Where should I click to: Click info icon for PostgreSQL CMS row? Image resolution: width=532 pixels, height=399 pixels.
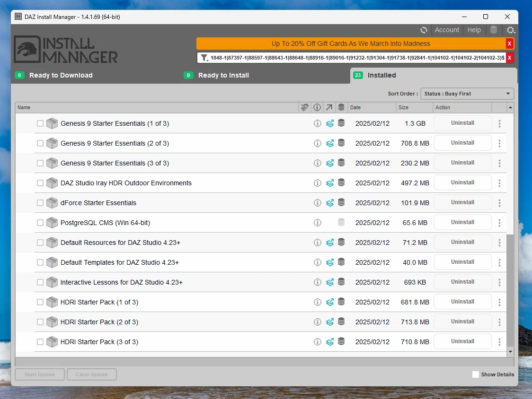coord(317,223)
